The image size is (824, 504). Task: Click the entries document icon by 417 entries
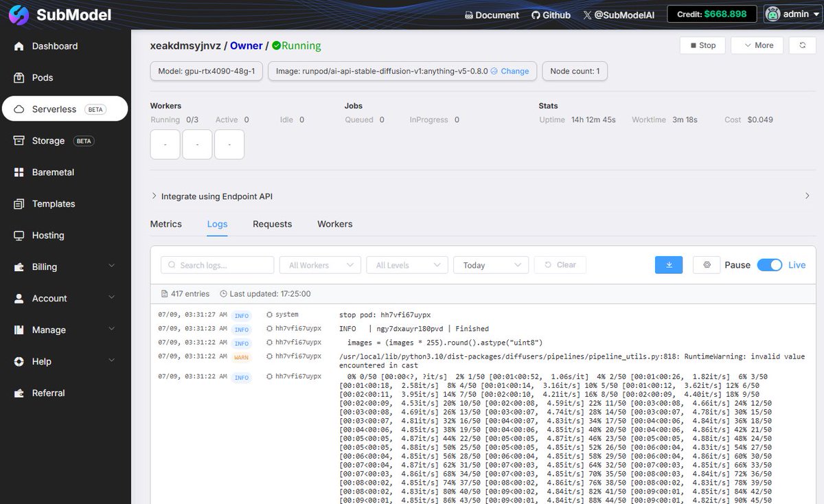[x=164, y=294]
